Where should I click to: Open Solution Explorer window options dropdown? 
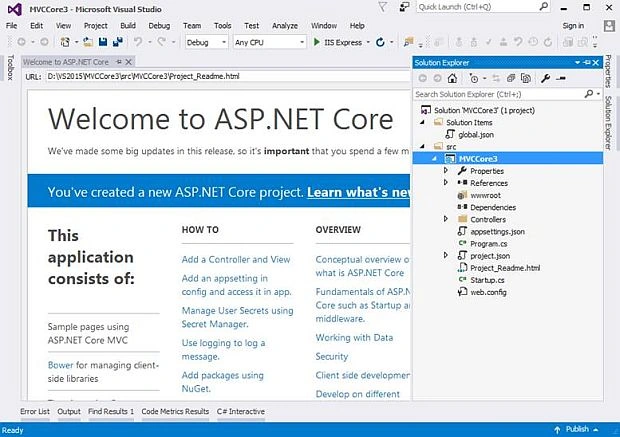pos(577,62)
